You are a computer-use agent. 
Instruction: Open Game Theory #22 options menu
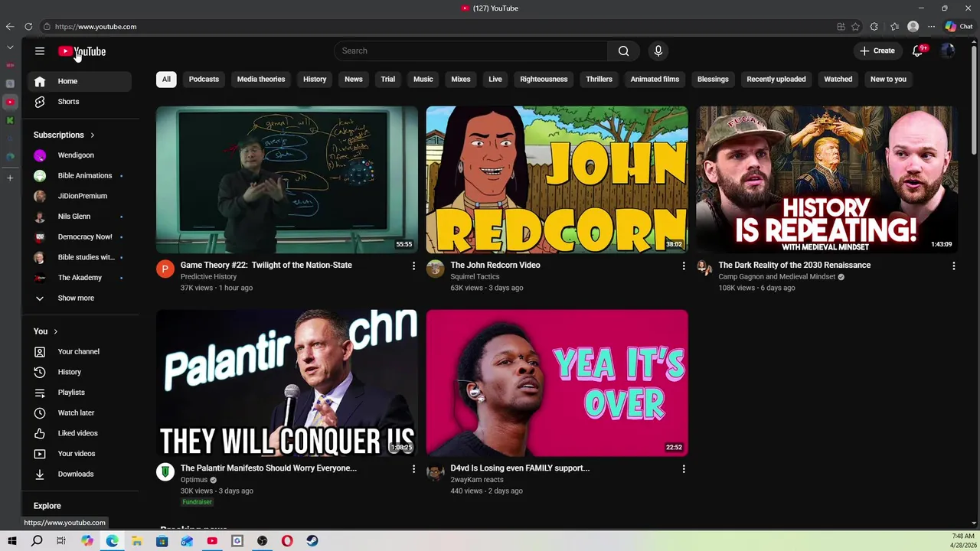(x=413, y=266)
